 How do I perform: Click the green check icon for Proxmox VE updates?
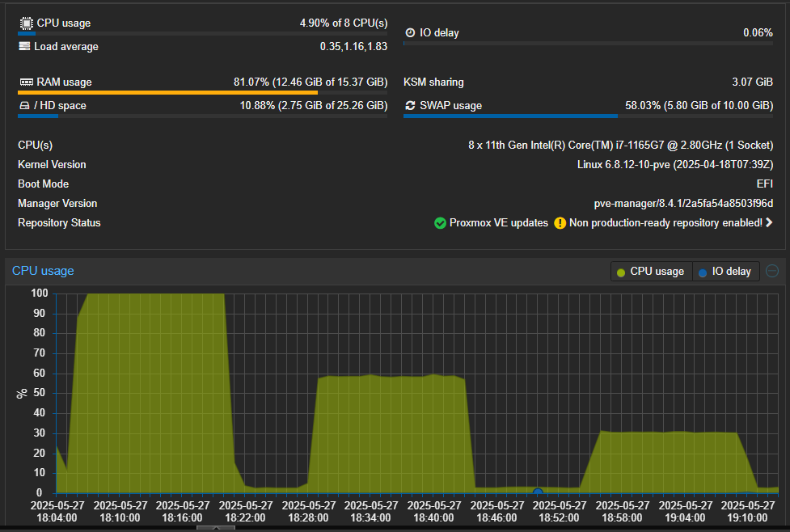(x=440, y=223)
